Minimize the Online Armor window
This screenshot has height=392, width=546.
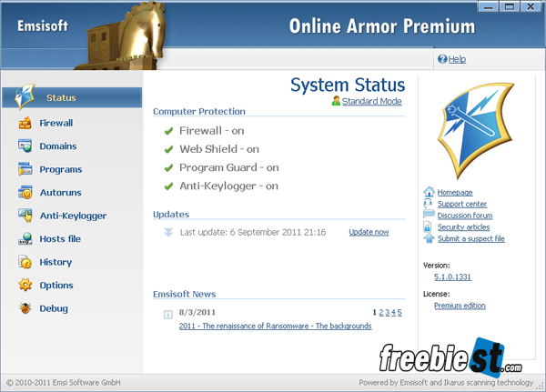[x=488, y=6]
